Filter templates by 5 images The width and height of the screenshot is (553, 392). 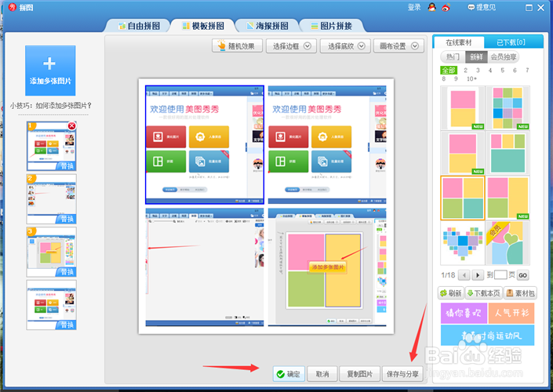503,70
